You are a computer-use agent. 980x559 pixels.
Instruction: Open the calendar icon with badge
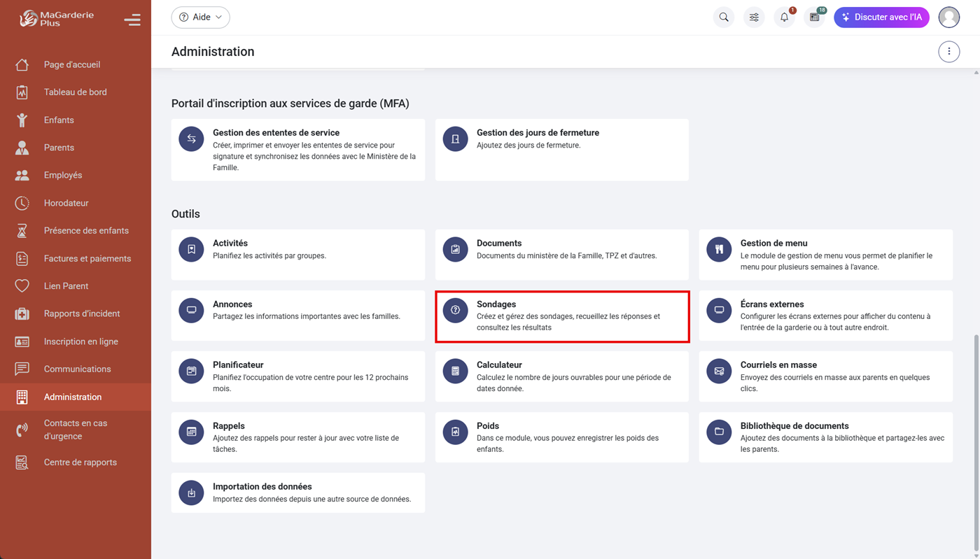tap(814, 17)
